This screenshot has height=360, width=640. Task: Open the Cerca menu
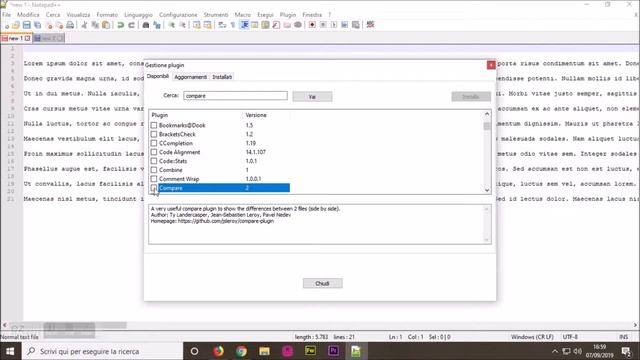pyautogui.click(x=53, y=15)
